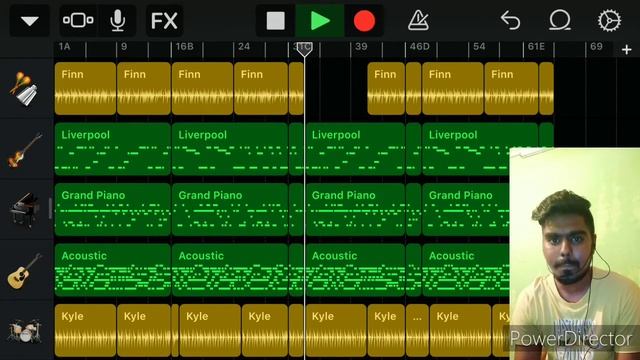The width and height of the screenshot is (640, 360).
Task: Select the first Kyle drummer region
Action: pos(85,330)
